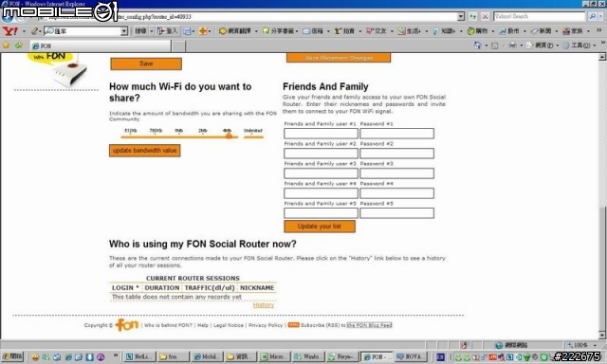Open the FON Blog Feed link
607x364 pixels.
(x=369, y=325)
